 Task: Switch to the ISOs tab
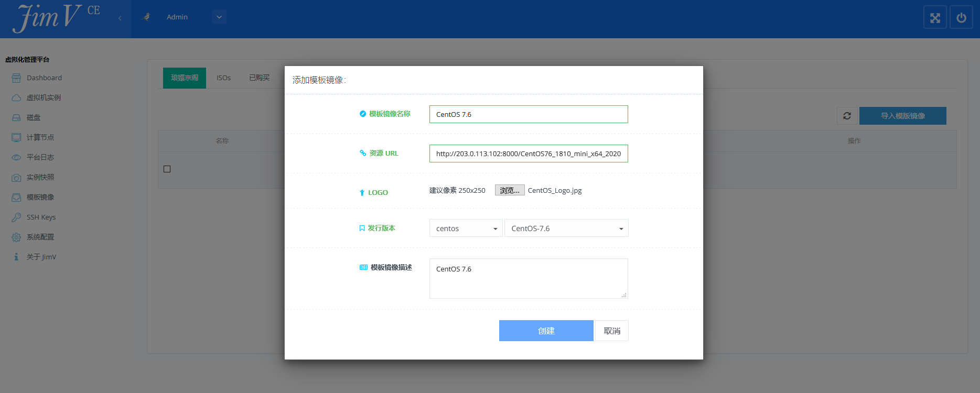(x=223, y=78)
